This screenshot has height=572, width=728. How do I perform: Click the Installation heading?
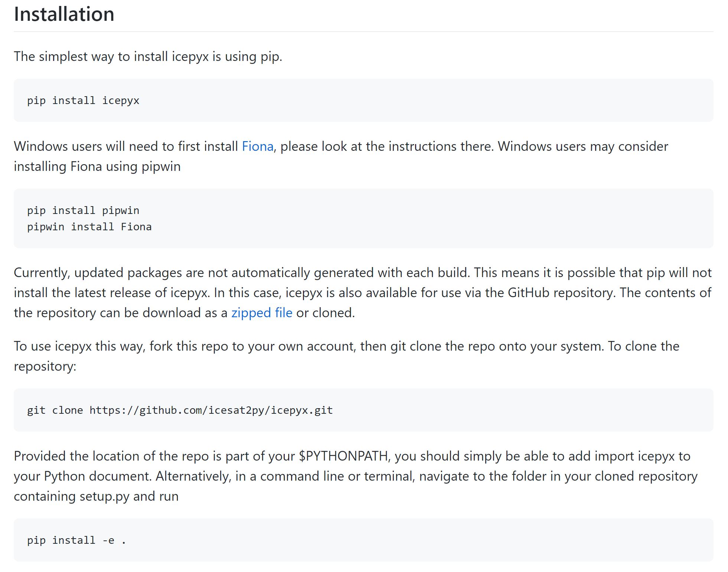64,14
